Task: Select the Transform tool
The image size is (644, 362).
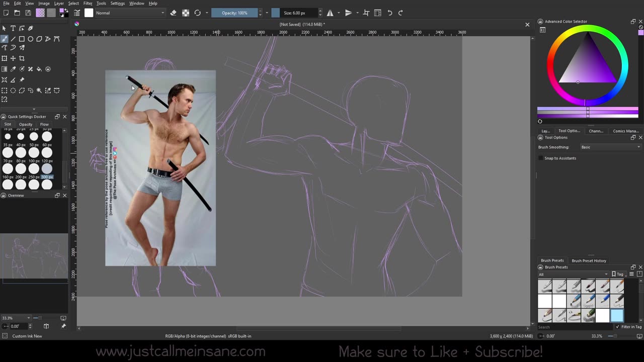Action: pyautogui.click(x=5, y=58)
